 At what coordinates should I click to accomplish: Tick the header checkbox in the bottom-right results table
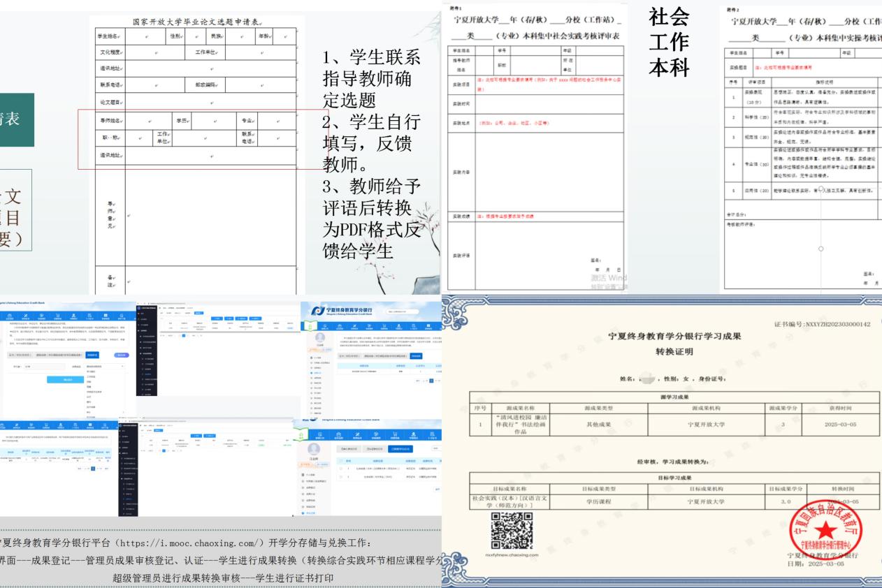click(x=341, y=461)
